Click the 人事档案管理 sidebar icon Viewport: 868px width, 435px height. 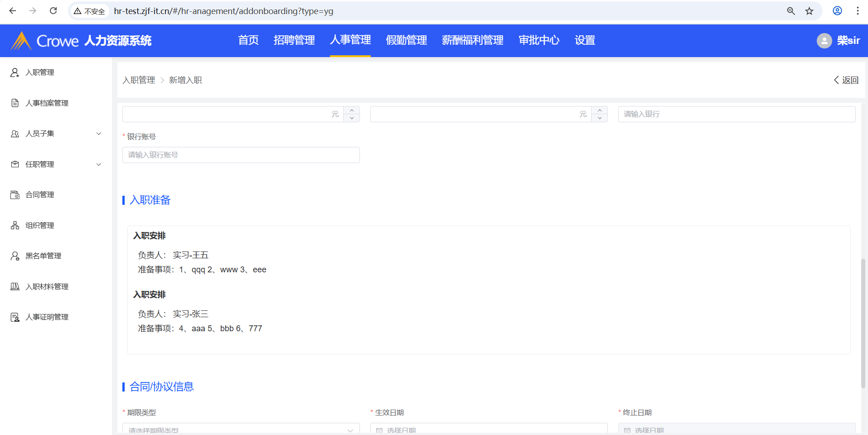[x=15, y=103]
